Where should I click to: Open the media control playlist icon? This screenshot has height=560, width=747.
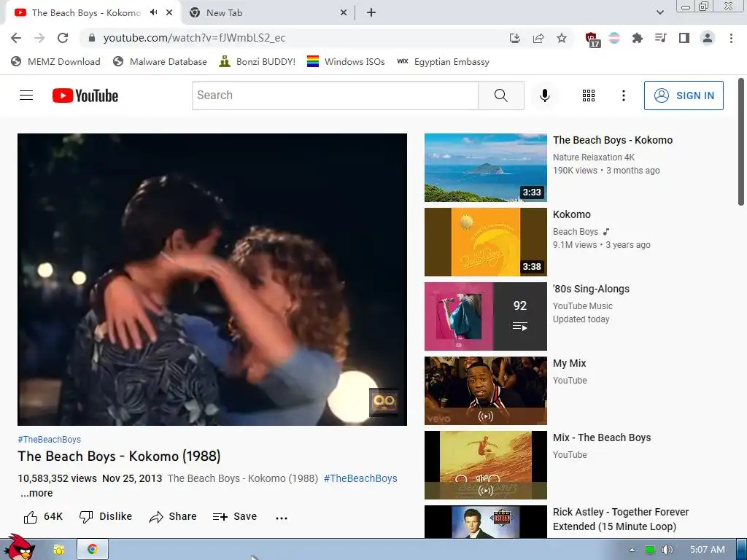[x=661, y=38]
